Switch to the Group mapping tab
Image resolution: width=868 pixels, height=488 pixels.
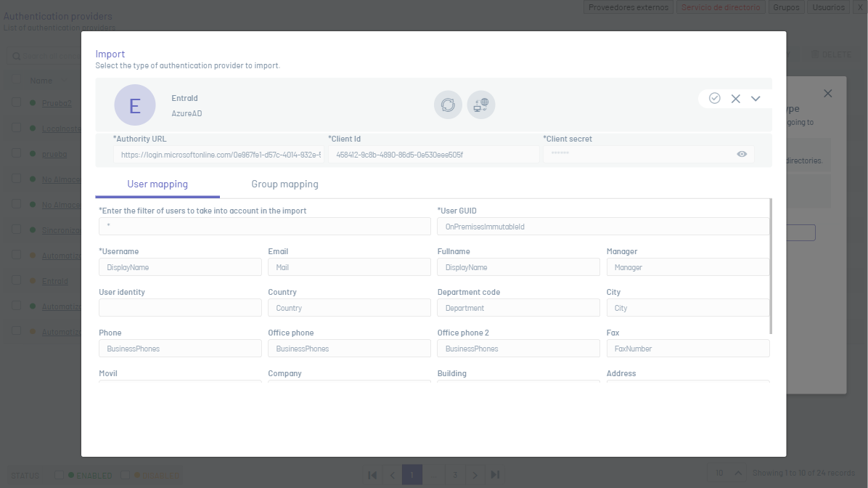(x=284, y=184)
